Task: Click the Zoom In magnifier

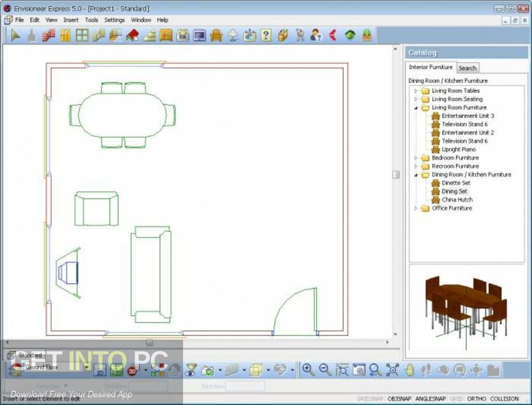Action: pos(308,370)
